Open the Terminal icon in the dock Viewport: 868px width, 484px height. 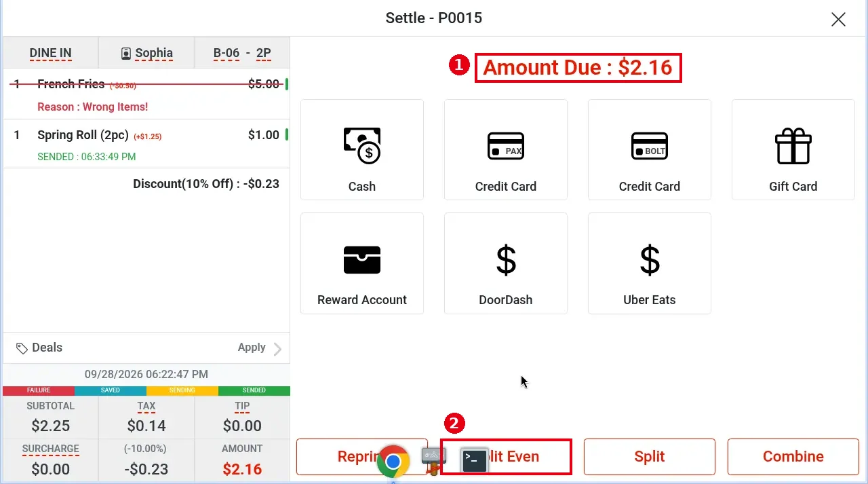(474, 461)
